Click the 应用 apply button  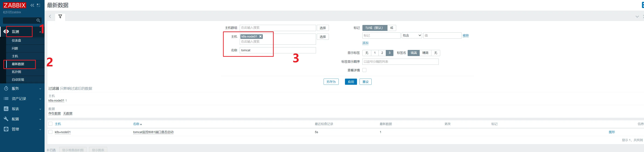coord(351,82)
